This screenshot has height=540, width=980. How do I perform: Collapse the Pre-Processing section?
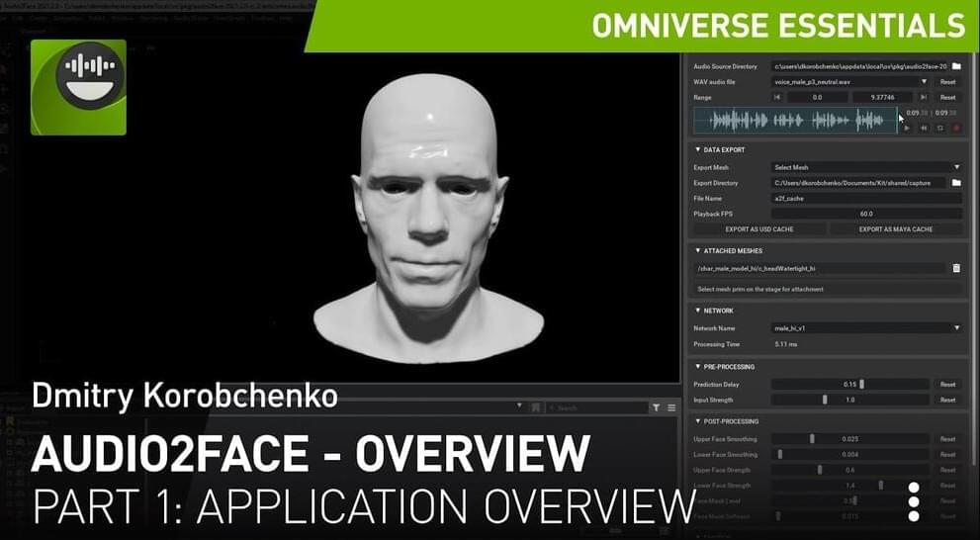pos(697,367)
